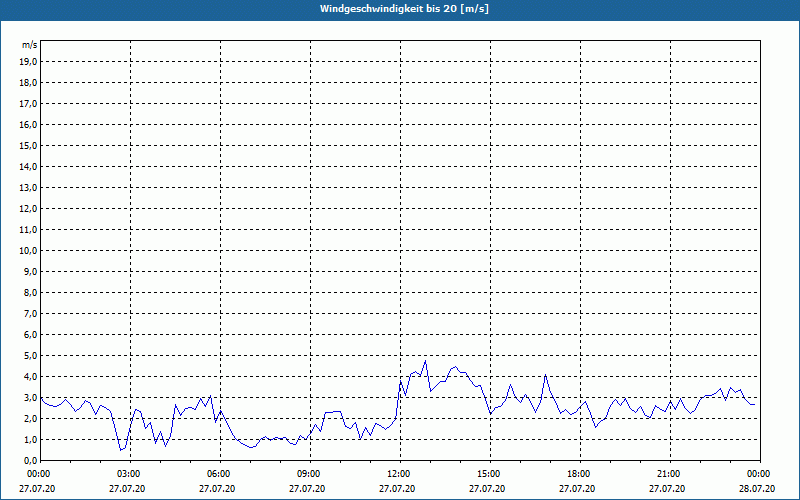Click the 18:00 time axis label
The width and height of the screenshot is (800, 500).
[580, 473]
